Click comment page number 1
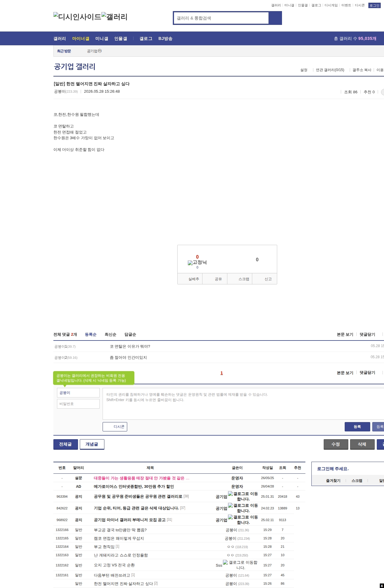384x588 pixels. coord(222,373)
